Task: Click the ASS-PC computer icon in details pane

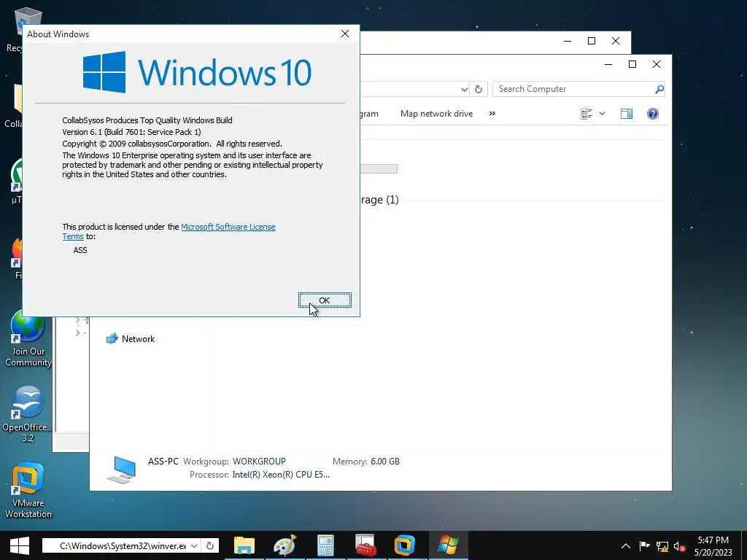Action: tap(122, 469)
